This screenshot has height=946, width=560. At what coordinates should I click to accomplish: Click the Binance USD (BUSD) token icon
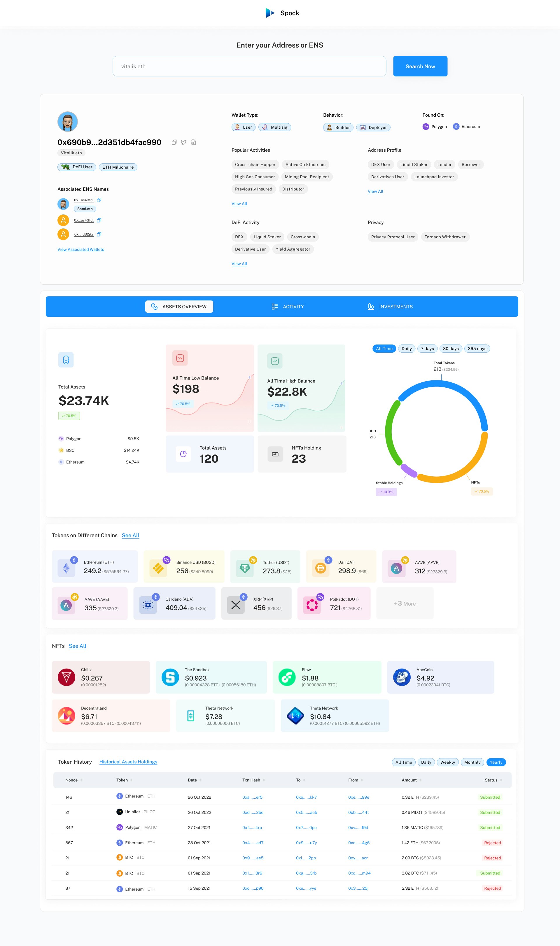158,568
